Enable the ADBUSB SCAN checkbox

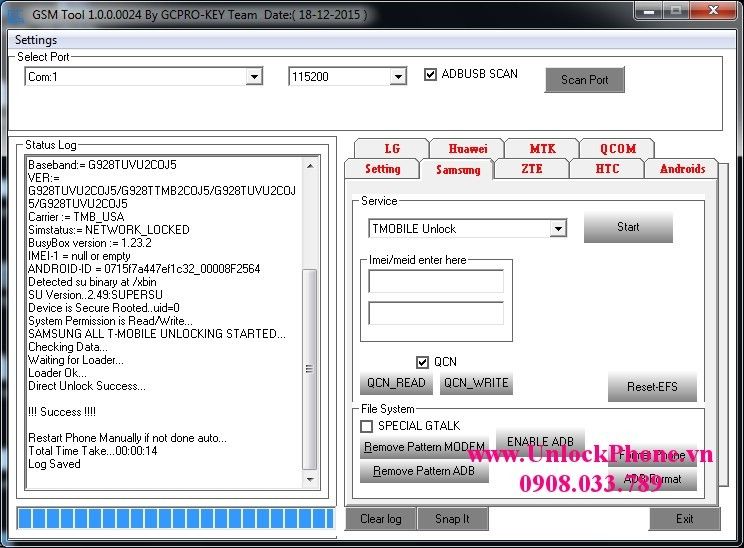pyautogui.click(x=431, y=74)
